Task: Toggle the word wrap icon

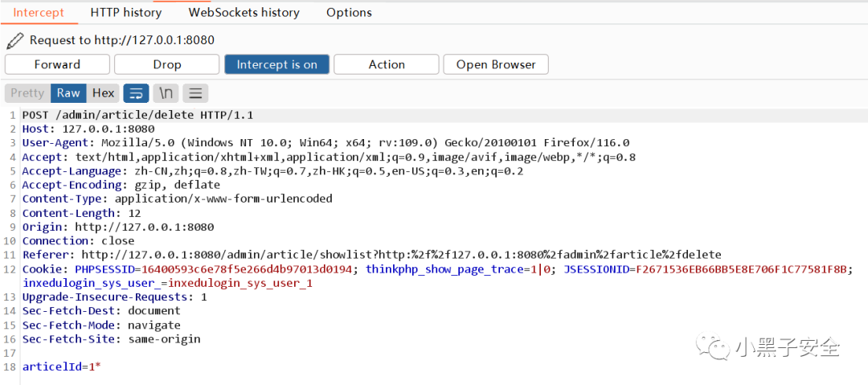Action: pyautogui.click(x=136, y=93)
